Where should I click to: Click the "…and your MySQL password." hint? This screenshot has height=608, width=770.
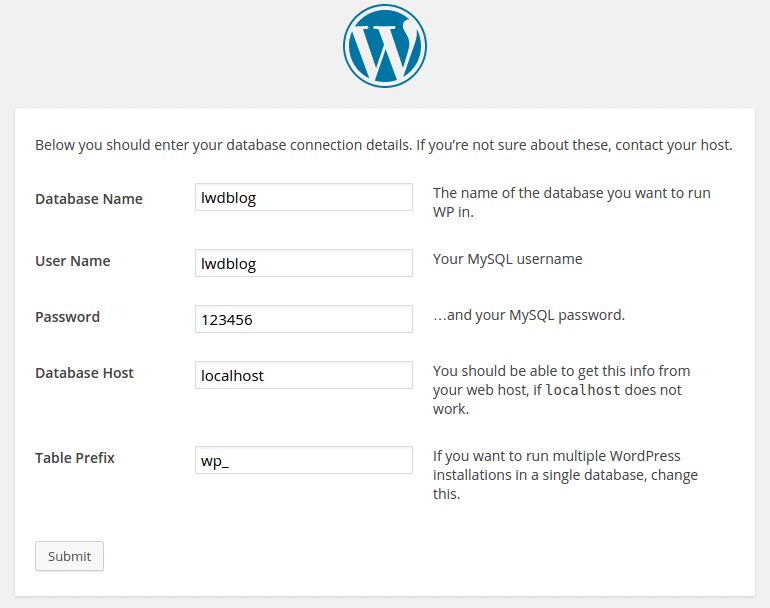[x=528, y=315]
